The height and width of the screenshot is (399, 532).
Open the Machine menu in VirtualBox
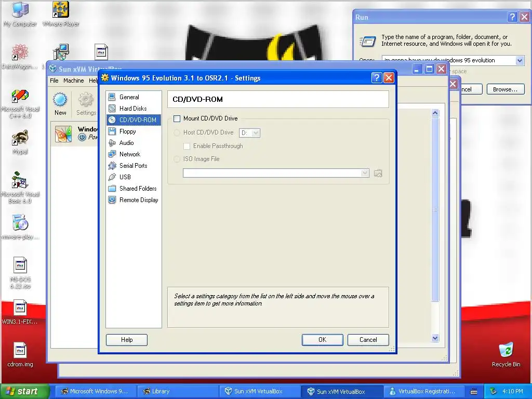tap(73, 81)
